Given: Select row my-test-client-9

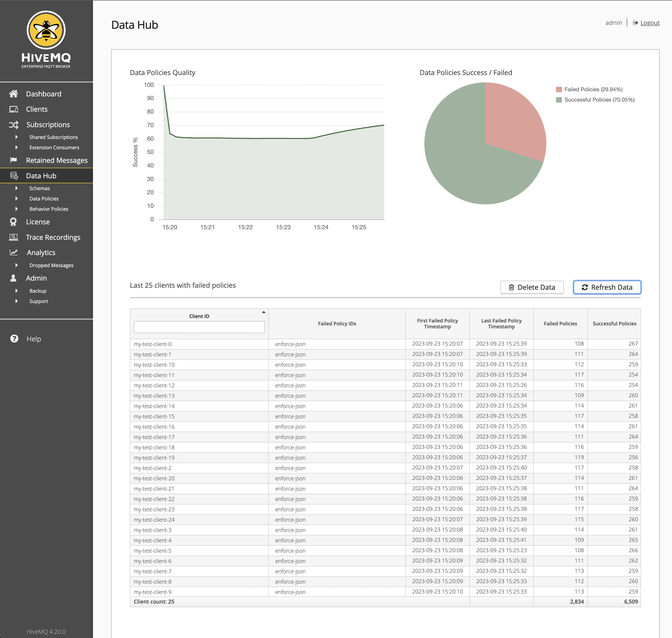Looking at the screenshot, I should pyautogui.click(x=385, y=592).
